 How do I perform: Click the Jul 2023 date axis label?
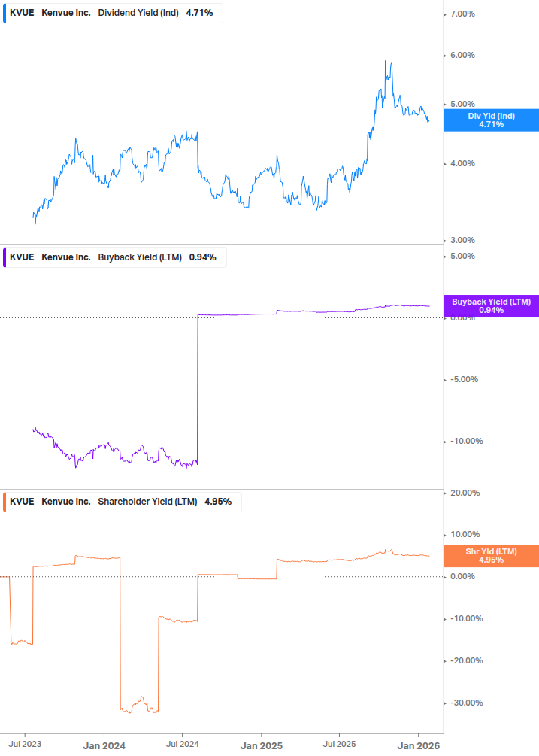(25, 745)
